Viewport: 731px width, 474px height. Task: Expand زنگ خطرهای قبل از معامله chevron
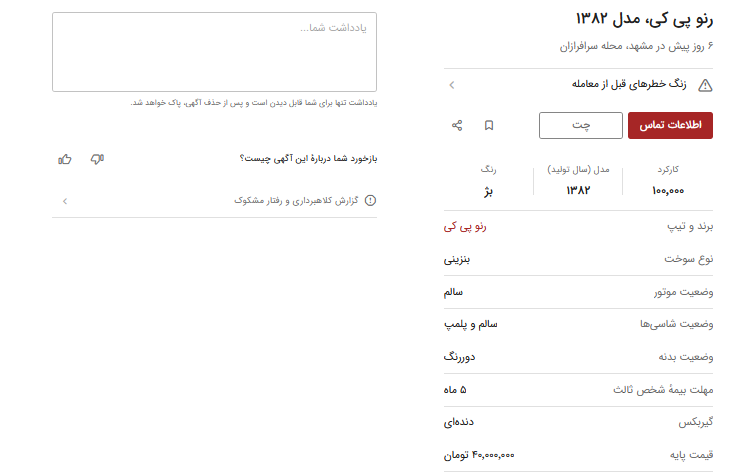(x=451, y=85)
